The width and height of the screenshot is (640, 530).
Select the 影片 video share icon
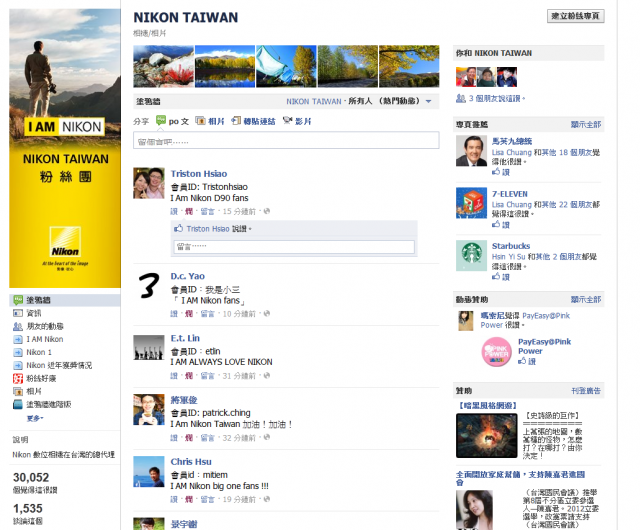click(287, 120)
